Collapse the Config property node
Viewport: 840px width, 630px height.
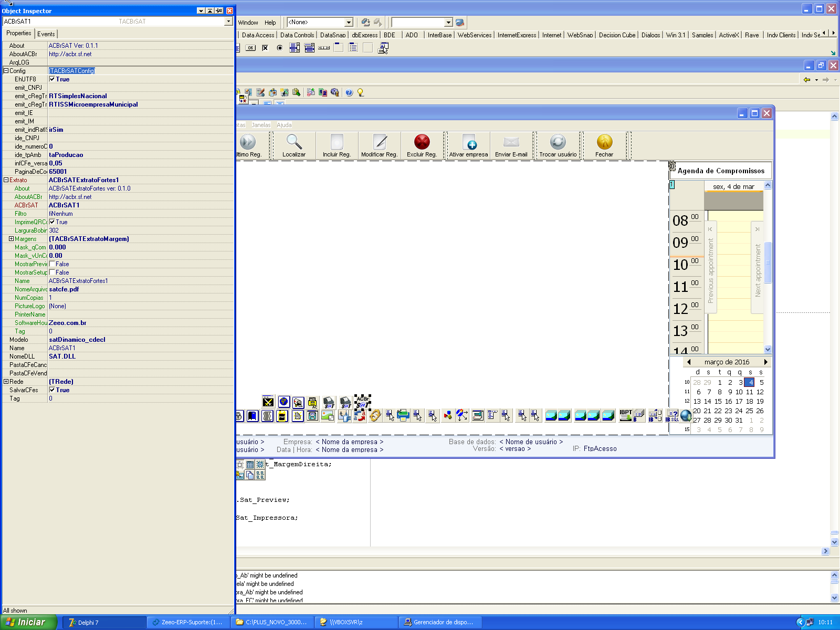click(6, 71)
